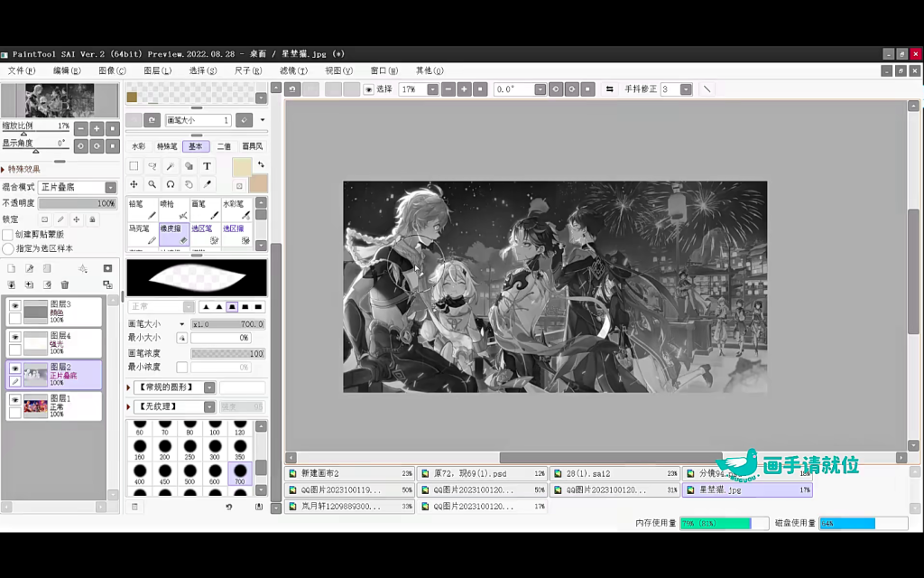Select the text tool (T icon)
The width and height of the screenshot is (924, 578).
207,166
